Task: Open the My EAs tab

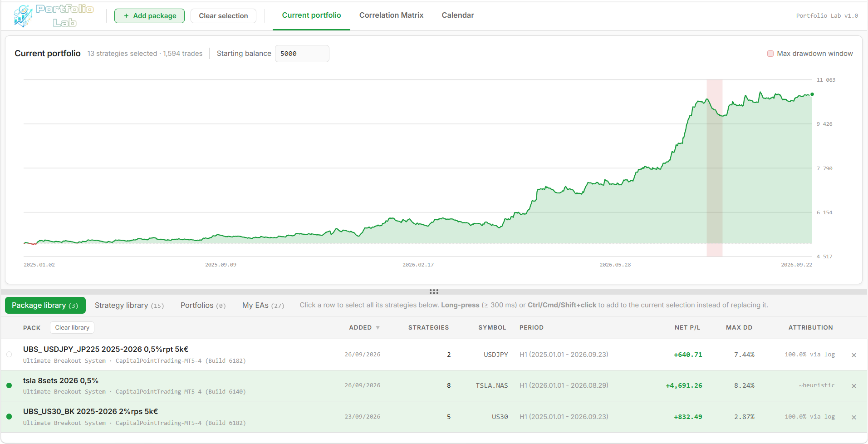Action: pyautogui.click(x=263, y=306)
